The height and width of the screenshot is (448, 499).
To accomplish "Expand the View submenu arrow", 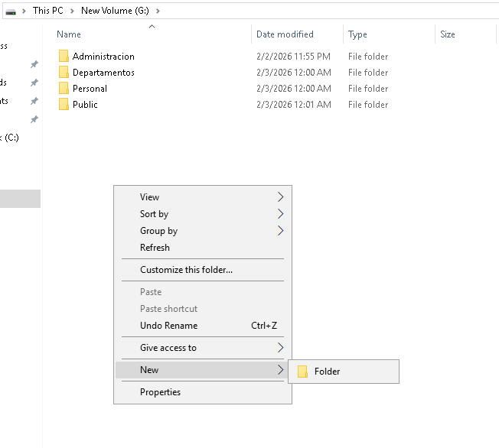I will coord(280,197).
